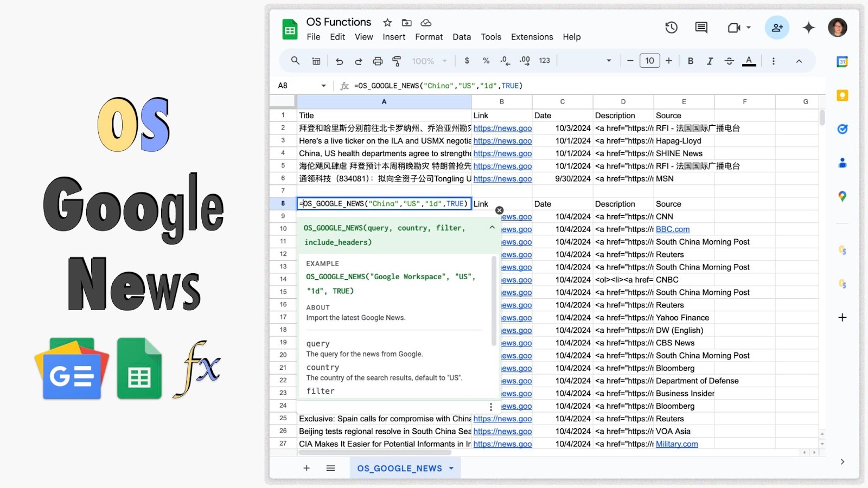Increase decimal places

click(x=525, y=61)
